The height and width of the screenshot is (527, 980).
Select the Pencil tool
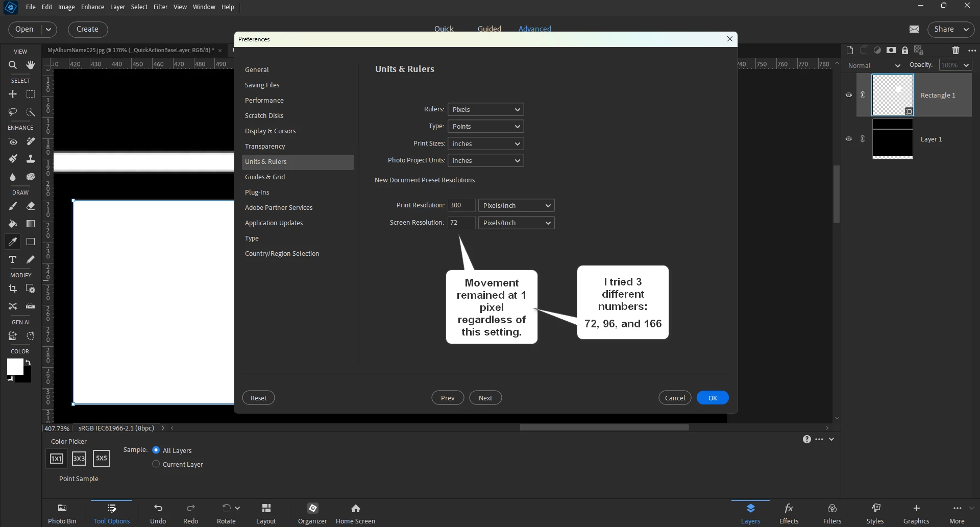click(31, 259)
